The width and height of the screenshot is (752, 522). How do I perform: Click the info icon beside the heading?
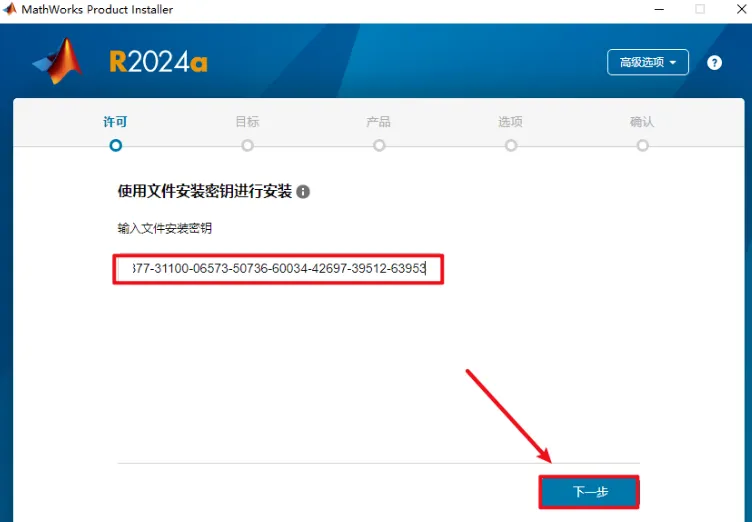click(303, 192)
